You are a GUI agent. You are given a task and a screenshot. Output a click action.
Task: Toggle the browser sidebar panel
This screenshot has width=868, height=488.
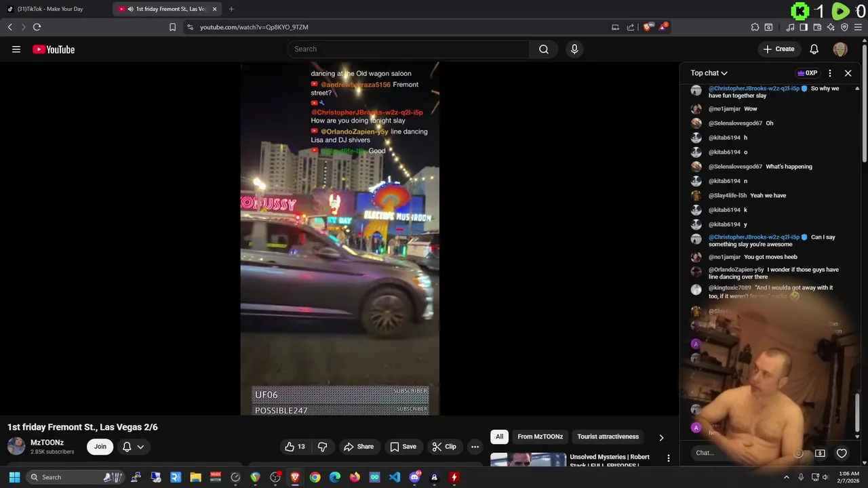[804, 27]
